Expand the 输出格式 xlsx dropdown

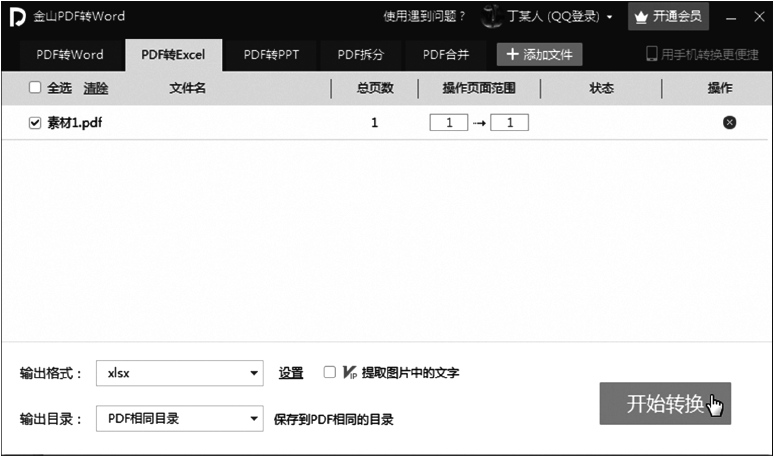pos(254,374)
